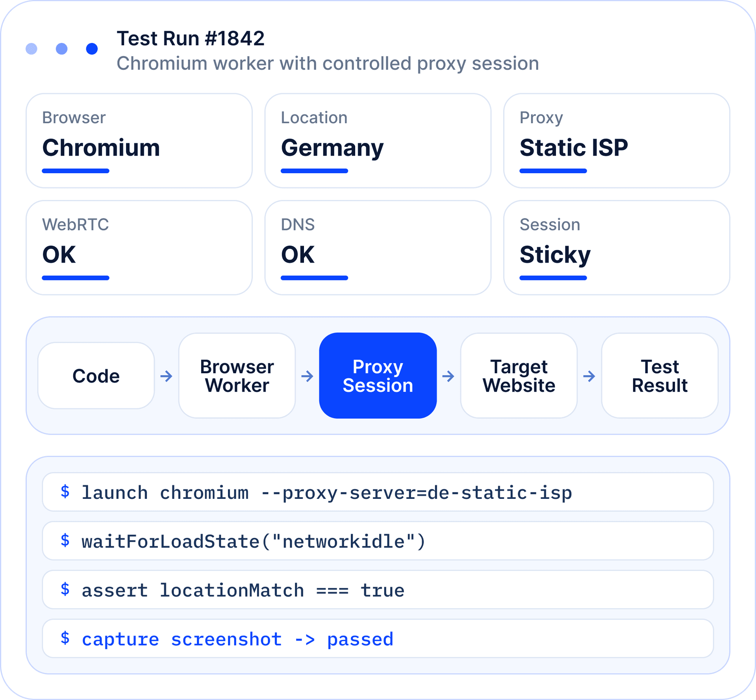The height and width of the screenshot is (700, 756).
Task: Select the WebRTC OK status card
Action: (x=139, y=248)
